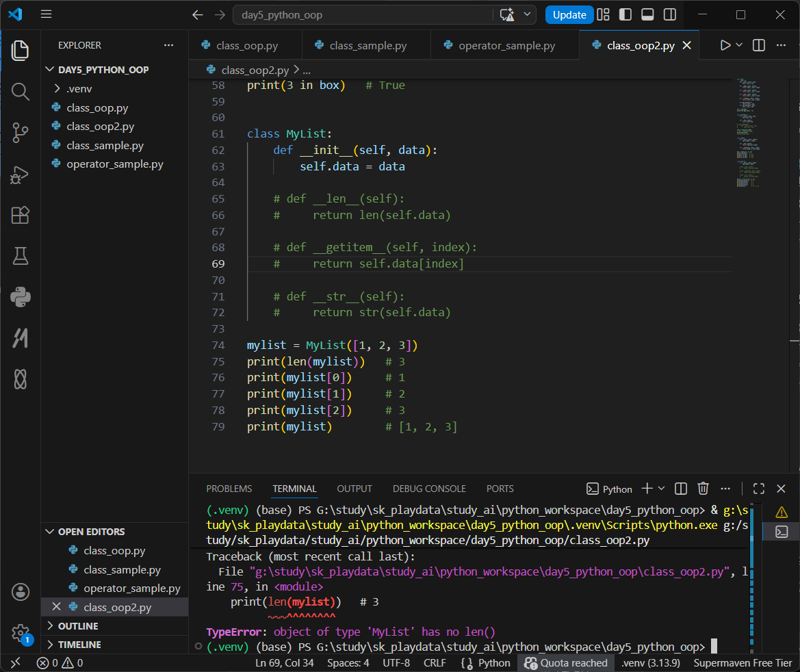This screenshot has height=672, width=800.
Task: Open Run and Debug view
Action: pyautogui.click(x=20, y=174)
